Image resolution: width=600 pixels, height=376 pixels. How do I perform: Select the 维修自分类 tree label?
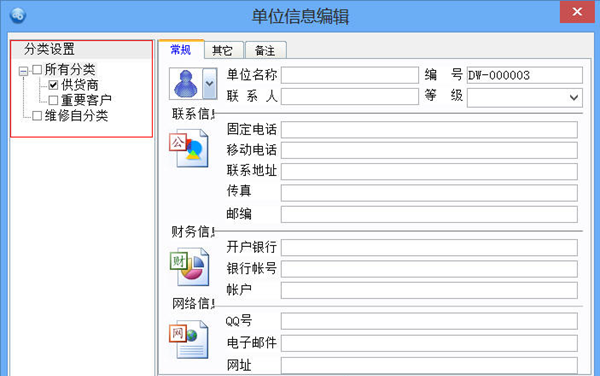[76, 116]
